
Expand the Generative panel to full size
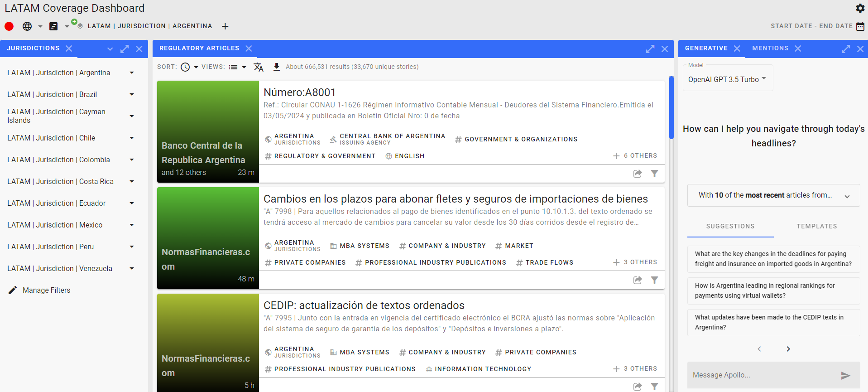[846, 49]
